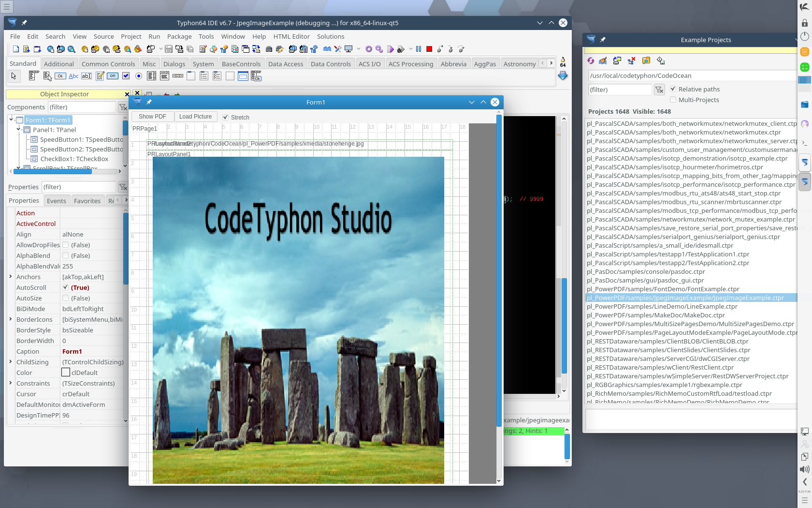Open the Package menu
Screen dimensions: 812x508
pyautogui.click(x=179, y=36)
